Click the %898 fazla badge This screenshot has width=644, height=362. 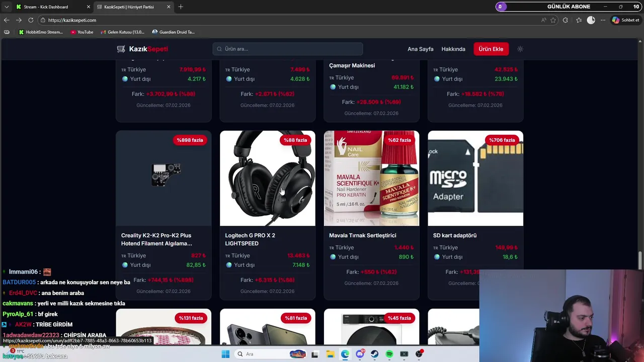[190, 140]
